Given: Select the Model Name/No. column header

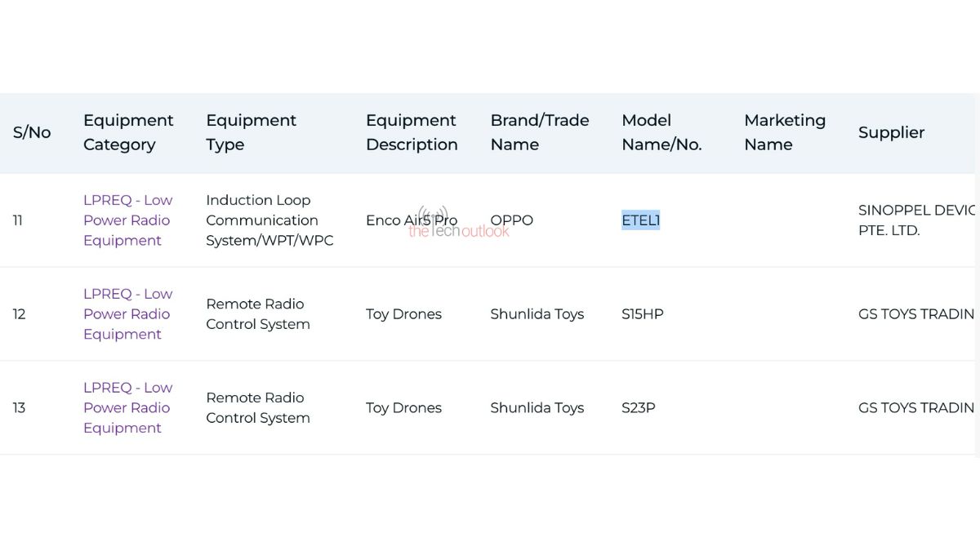Looking at the screenshot, I should coord(661,132).
